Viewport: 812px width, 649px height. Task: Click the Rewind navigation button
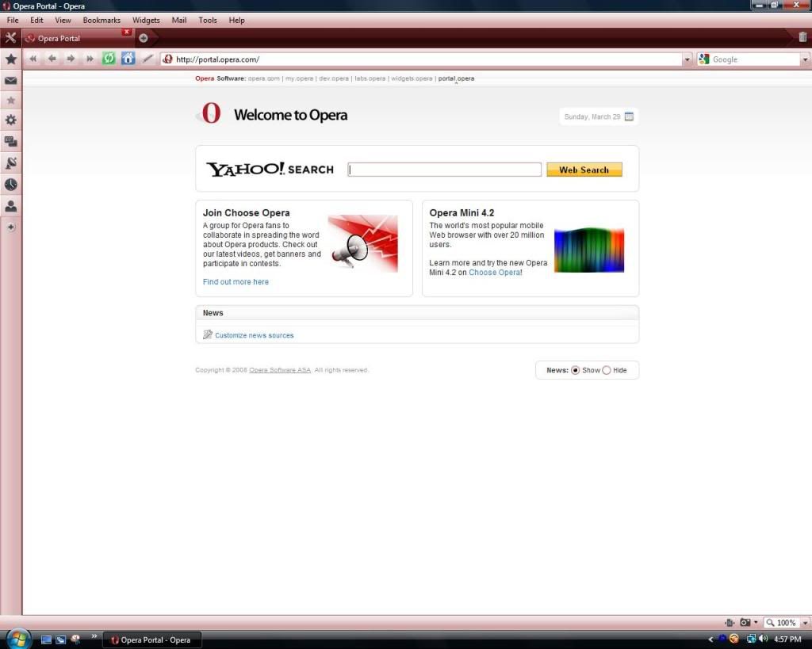[33, 59]
